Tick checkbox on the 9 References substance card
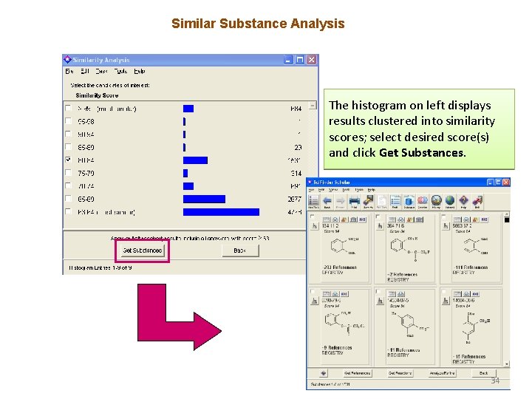Screen dimensions: 532x399 pyautogui.click(x=312, y=291)
